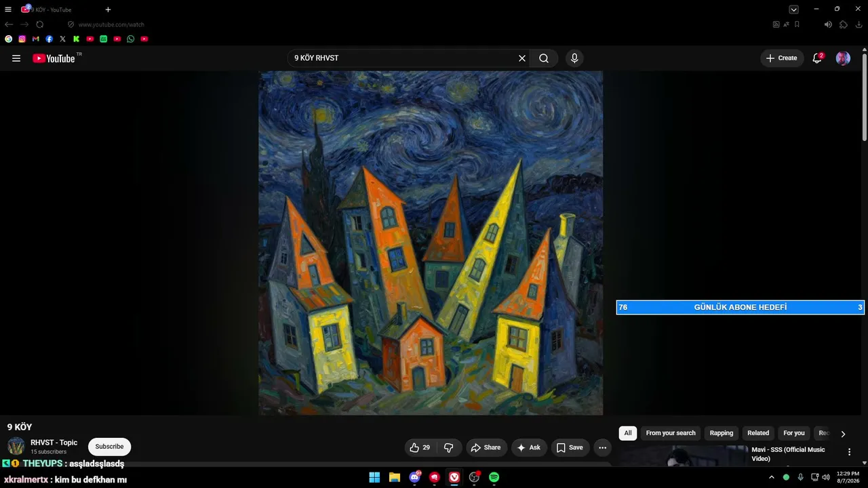Open the browser extensions puzzle icon
Screen dimensions: 868x488
[844, 24]
